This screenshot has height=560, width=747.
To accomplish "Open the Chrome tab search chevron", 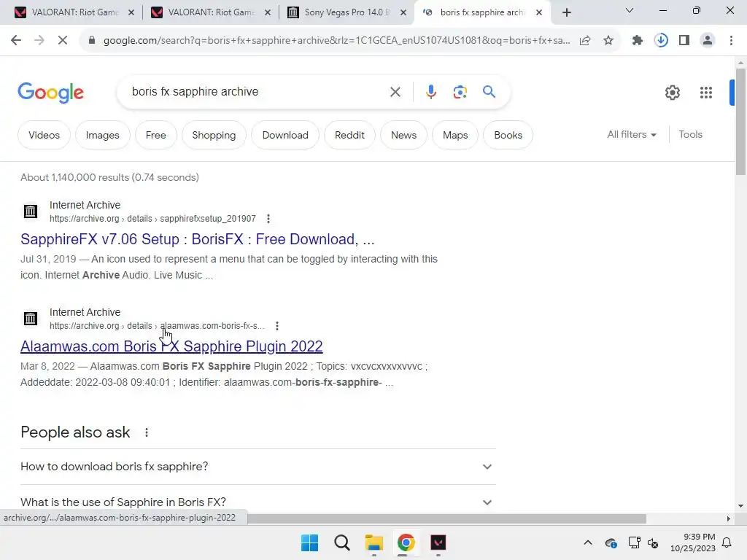I will click(630, 10).
